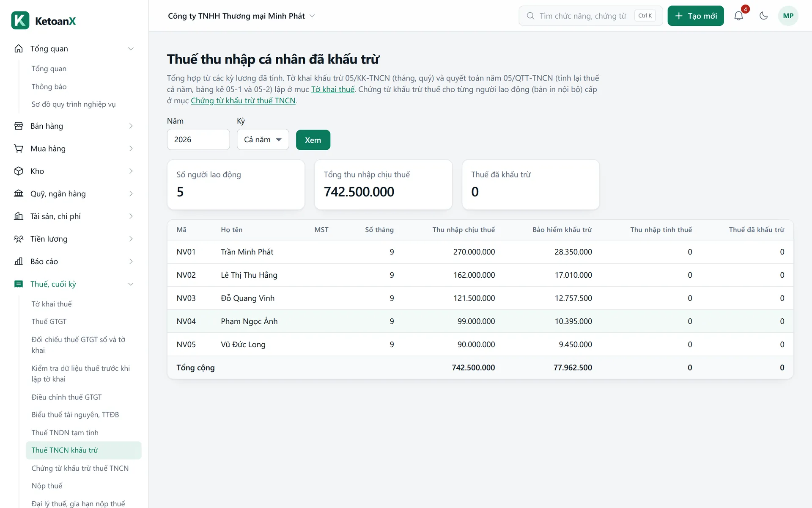This screenshot has width=812, height=508.
Task: Click the Báo cáo chart icon
Action: [x=19, y=261]
